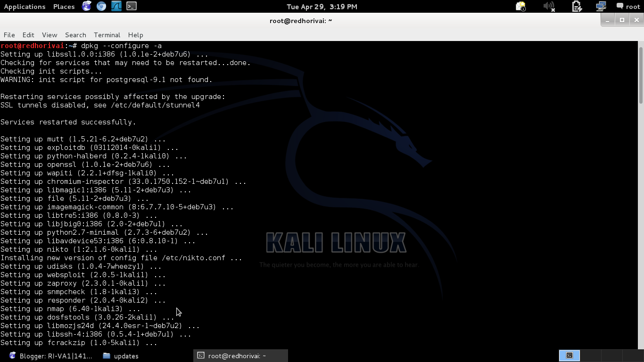
Task: Open network status from the tray icon
Action: pos(600,6)
